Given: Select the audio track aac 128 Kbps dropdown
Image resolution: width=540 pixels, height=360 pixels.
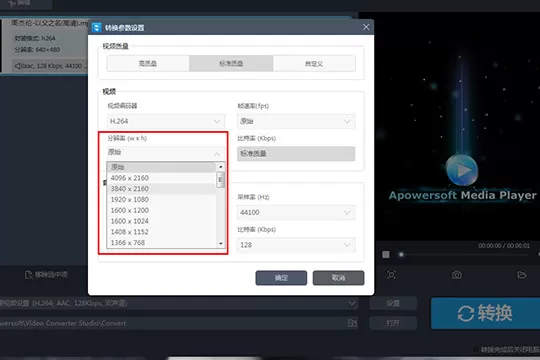Looking at the screenshot, I should click(x=50, y=65).
